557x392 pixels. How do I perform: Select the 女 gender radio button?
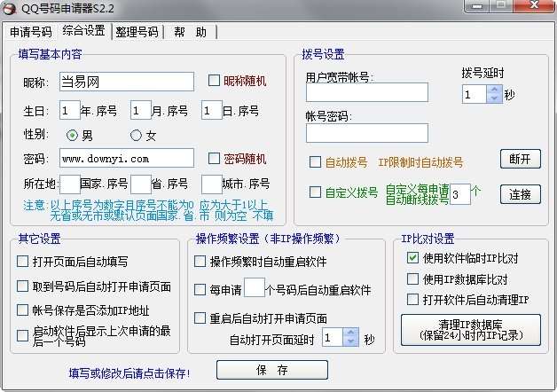[x=136, y=136]
